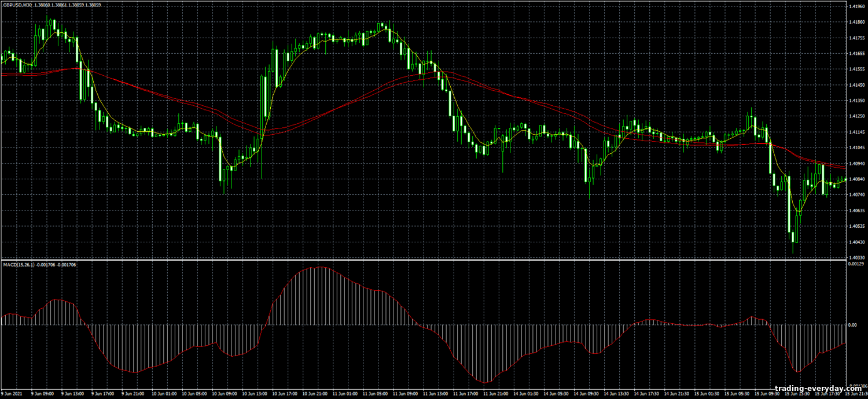Click the 9 Jun 17:00 time label

(x=102, y=394)
